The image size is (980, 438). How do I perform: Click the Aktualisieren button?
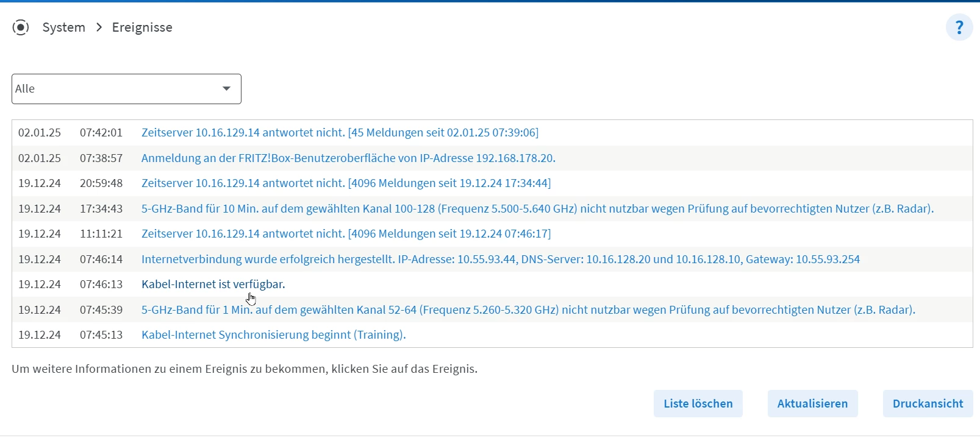point(812,403)
